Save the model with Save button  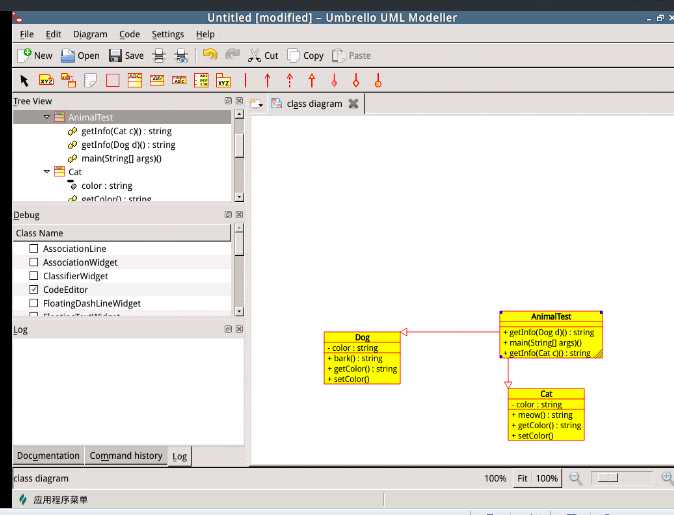(x=126, y=55)
